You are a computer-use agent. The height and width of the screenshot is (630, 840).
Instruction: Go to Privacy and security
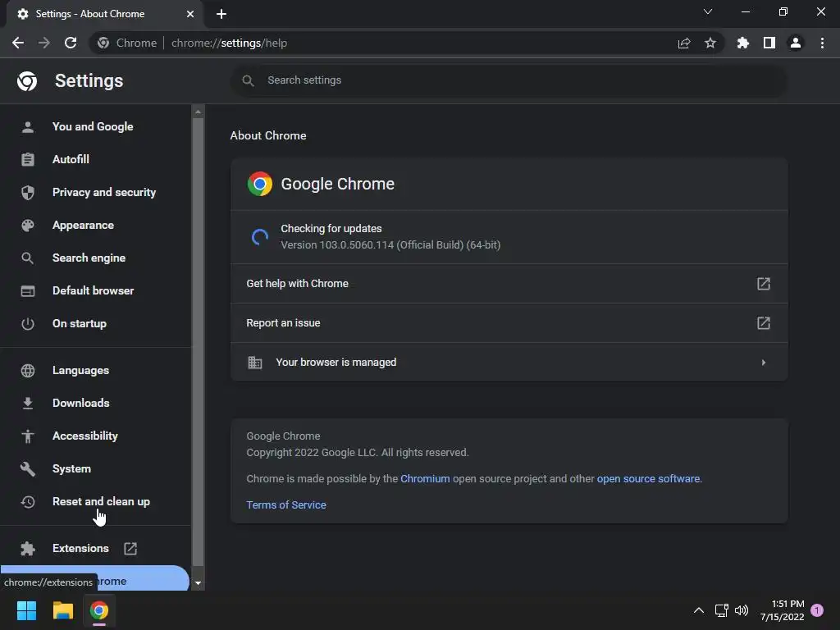[104, 192]
